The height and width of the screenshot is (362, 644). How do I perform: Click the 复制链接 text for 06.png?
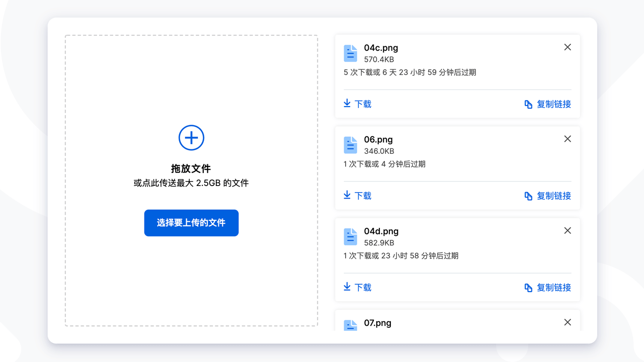pyautogui.click(x=553, y=196)
